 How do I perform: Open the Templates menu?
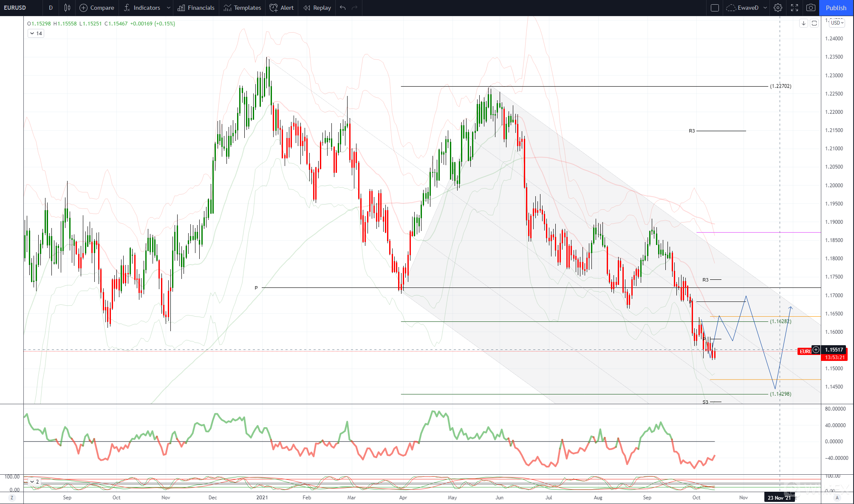[242, 8]
